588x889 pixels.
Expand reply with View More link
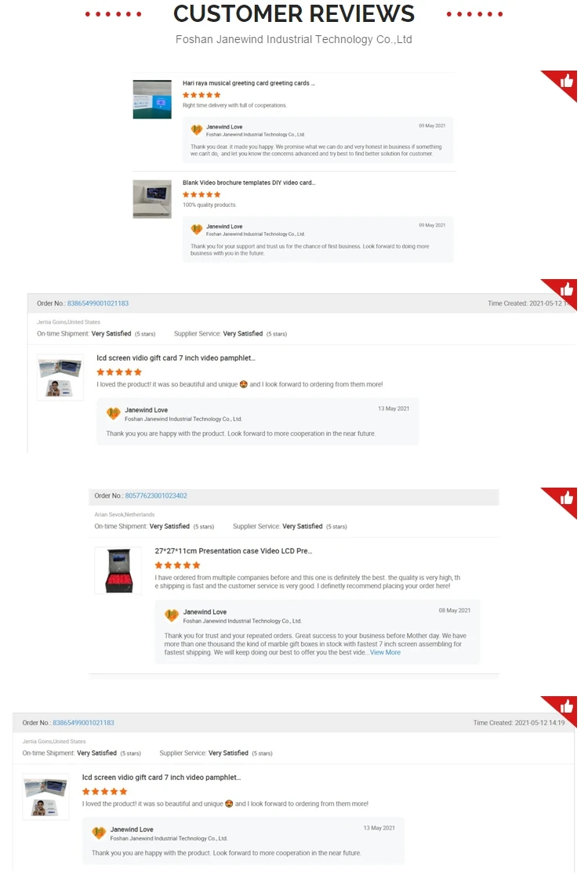pyautogui.click(x=385, y=652)
